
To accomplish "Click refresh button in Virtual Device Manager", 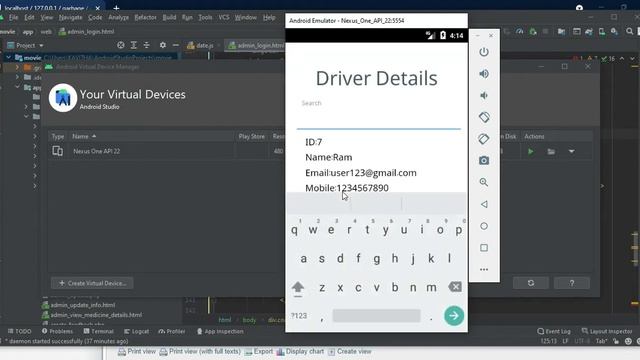I will click(531, 283).
